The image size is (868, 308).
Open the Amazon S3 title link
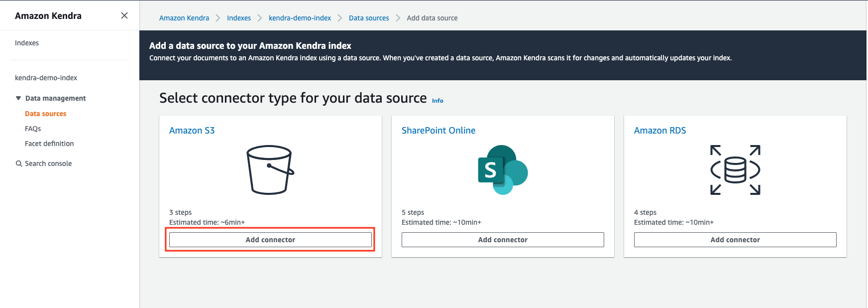tap(192, 131)
